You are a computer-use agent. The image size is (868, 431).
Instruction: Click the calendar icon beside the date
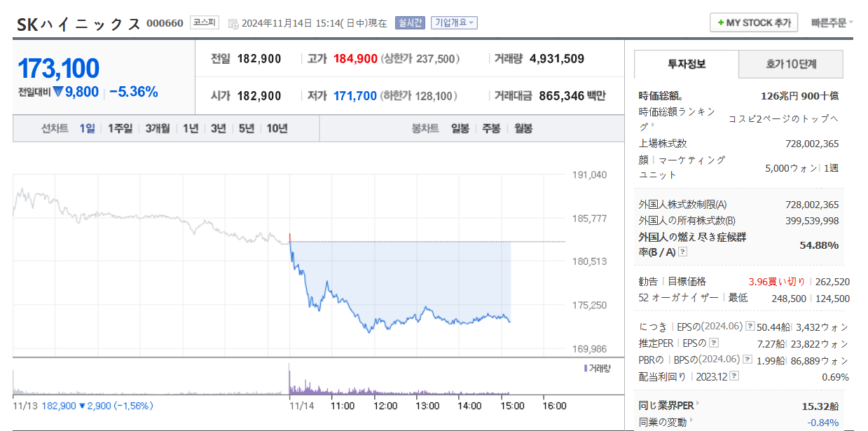click(233, 23)
